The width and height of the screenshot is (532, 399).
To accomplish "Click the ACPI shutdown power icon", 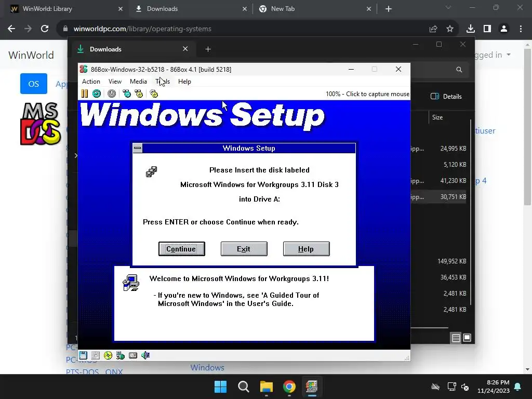I will (112, 94).
